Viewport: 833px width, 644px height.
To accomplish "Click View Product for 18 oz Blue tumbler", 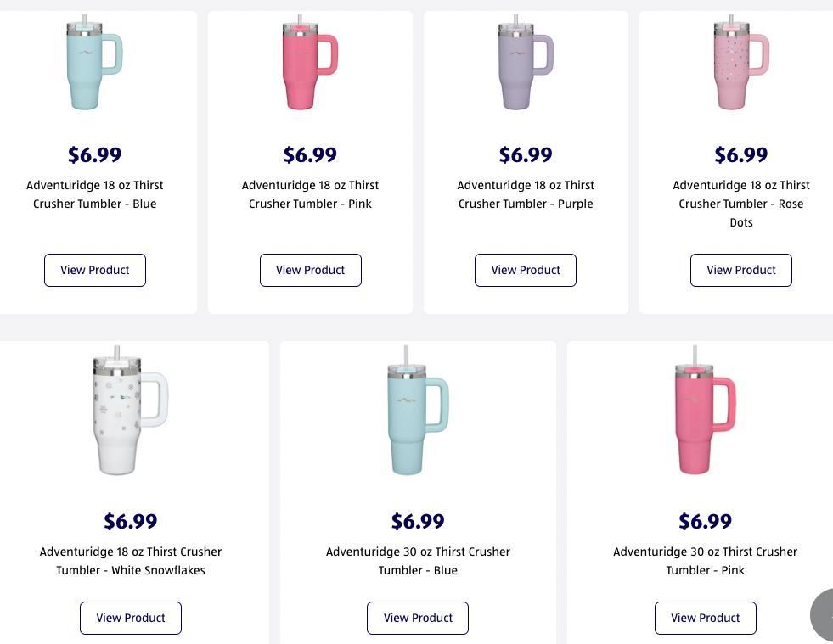I will [95, 270].
